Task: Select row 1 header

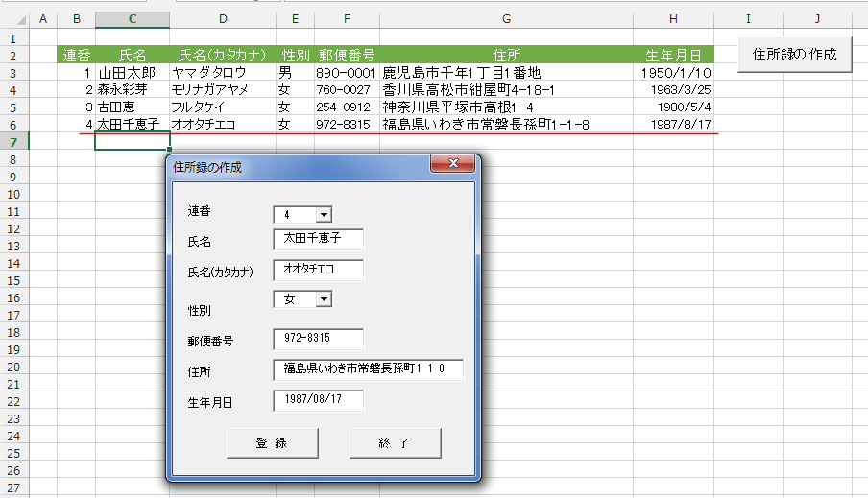Action: (x=13, y=38)
